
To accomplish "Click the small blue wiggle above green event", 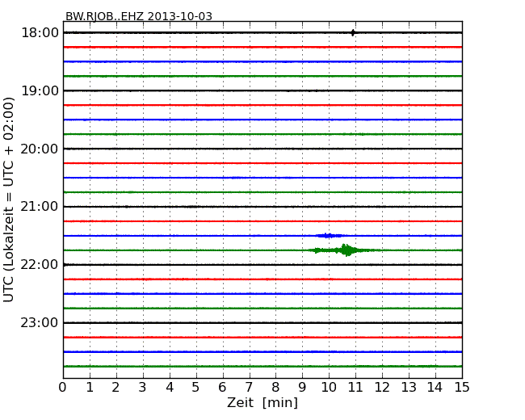I will [329, 236].
